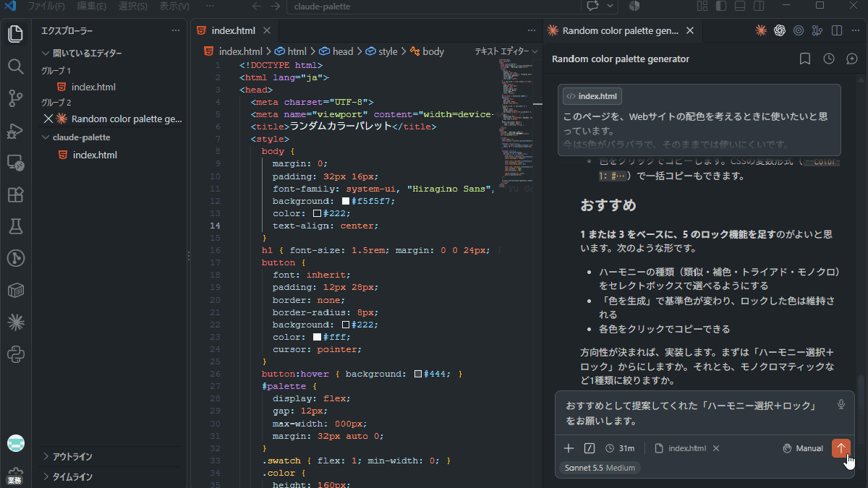Click the #444 hover background color swatch

[418, 374]
